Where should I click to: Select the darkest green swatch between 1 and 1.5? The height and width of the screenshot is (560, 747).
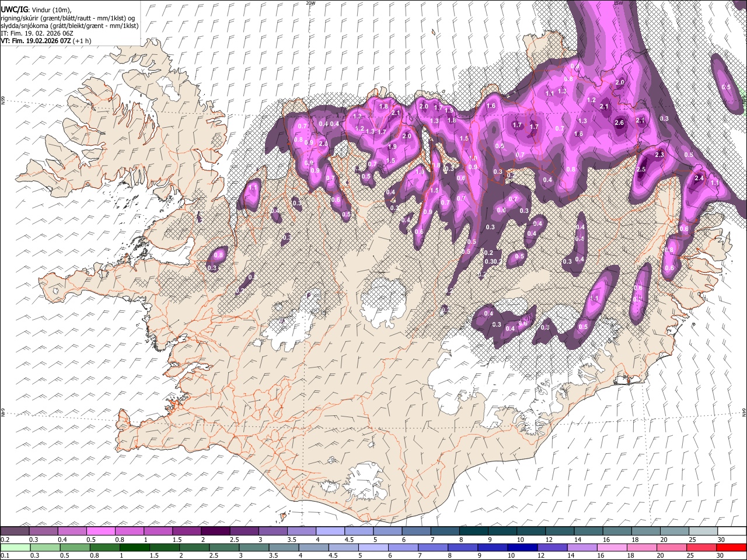coord(135,547)
